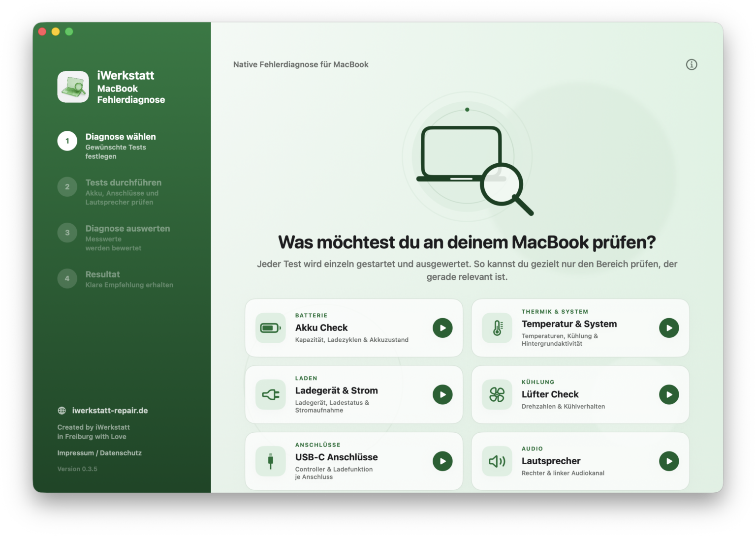Click the plug icon on Ladegerät card
This screenshot has height=536, width=756.
[270, 394]
